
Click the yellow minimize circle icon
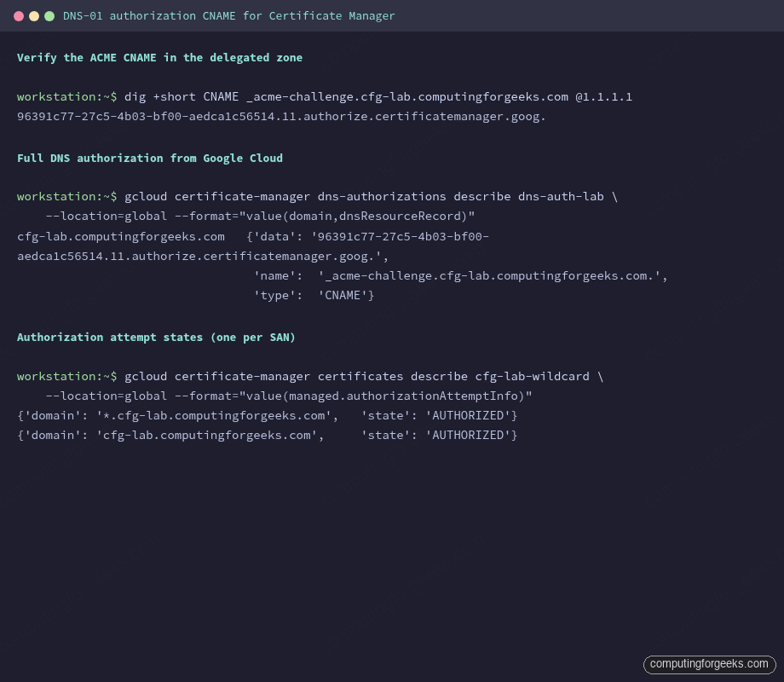[x=32, y=14]
